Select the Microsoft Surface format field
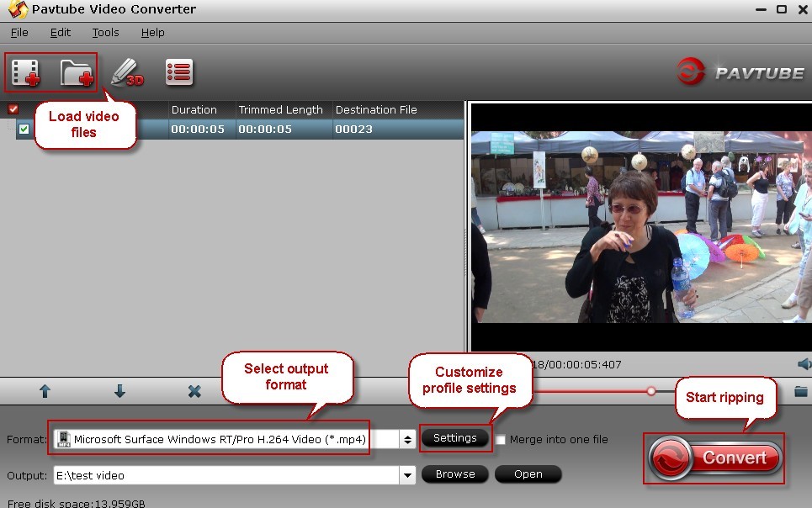The height and width of the screenshot is (508, 812). [x=226, y=440]
